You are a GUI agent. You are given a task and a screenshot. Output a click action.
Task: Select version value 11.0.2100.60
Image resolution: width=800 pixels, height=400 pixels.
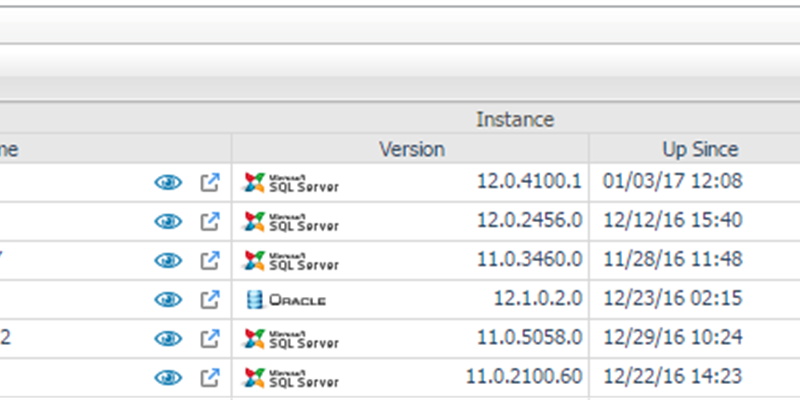524,377
